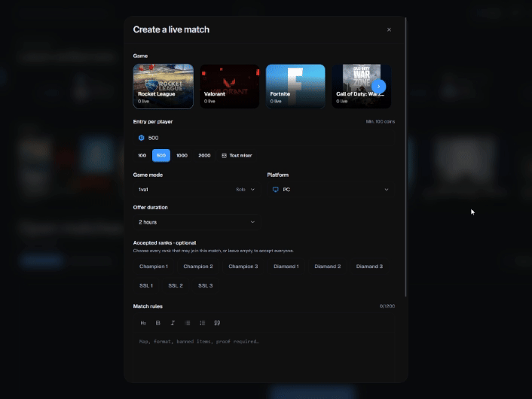The height and width of the screenshot is (399, 532).
Task: Toggle the SSL 3 rank chip
Action: click(x=205, y=286)
